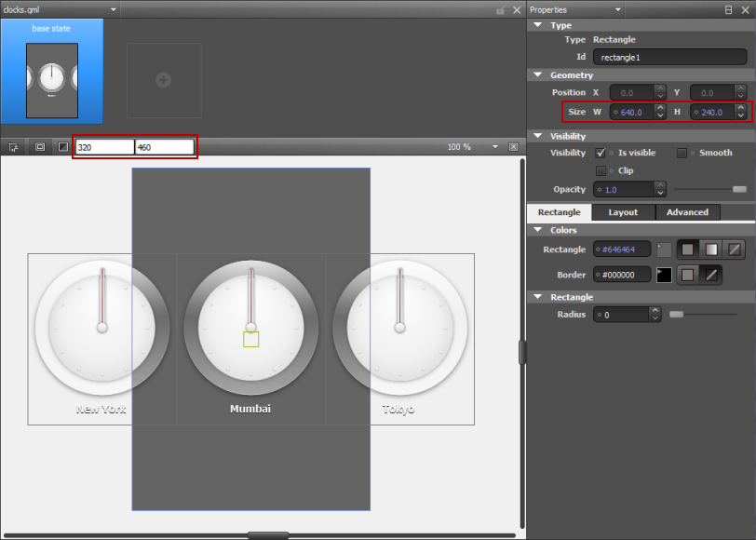Add a new state with the plus icon
The height and width of the screenshot is (540, 756).
(164, 80)
